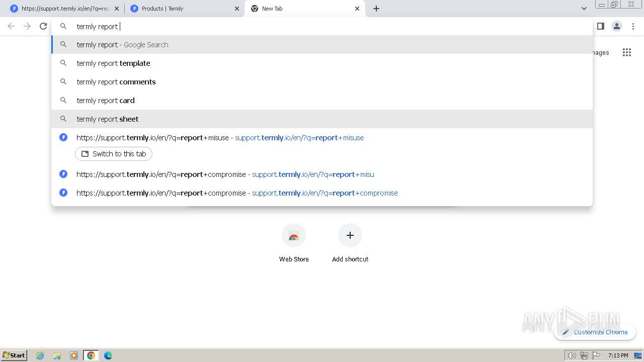The width and height of the screenshot is (644, 362).
Task: Choose 'termly report comments' suggestion
Action: tap(322, 82)
